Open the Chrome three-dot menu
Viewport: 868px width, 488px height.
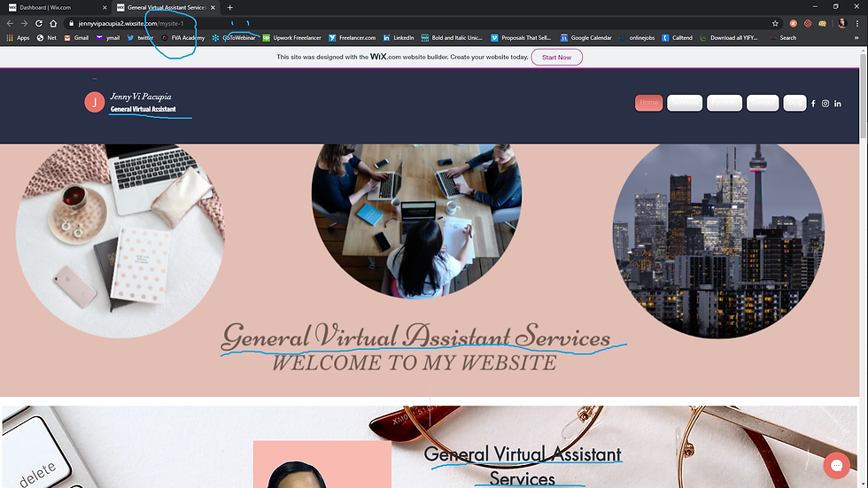[x=857, y=23]
